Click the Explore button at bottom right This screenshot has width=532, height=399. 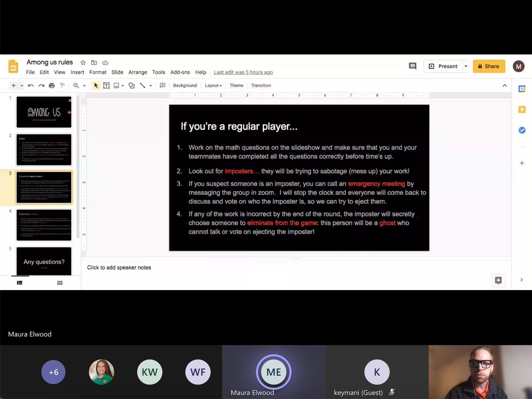(498, 280)
